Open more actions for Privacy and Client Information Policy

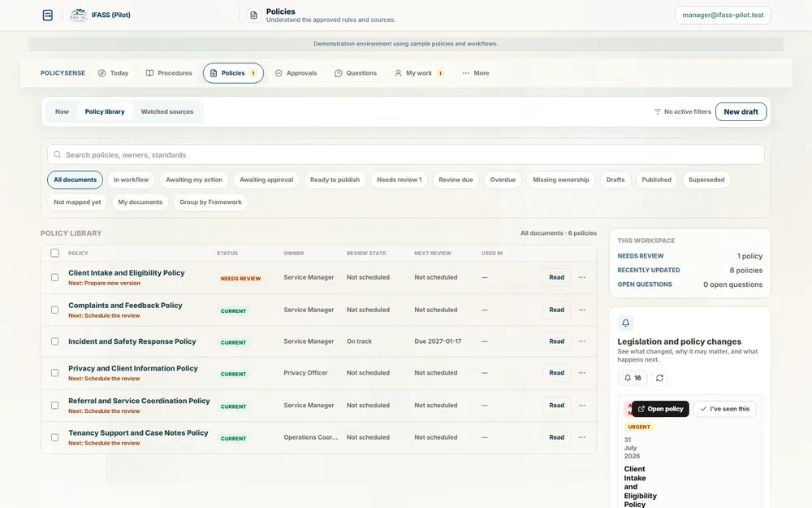click(582, 373)
